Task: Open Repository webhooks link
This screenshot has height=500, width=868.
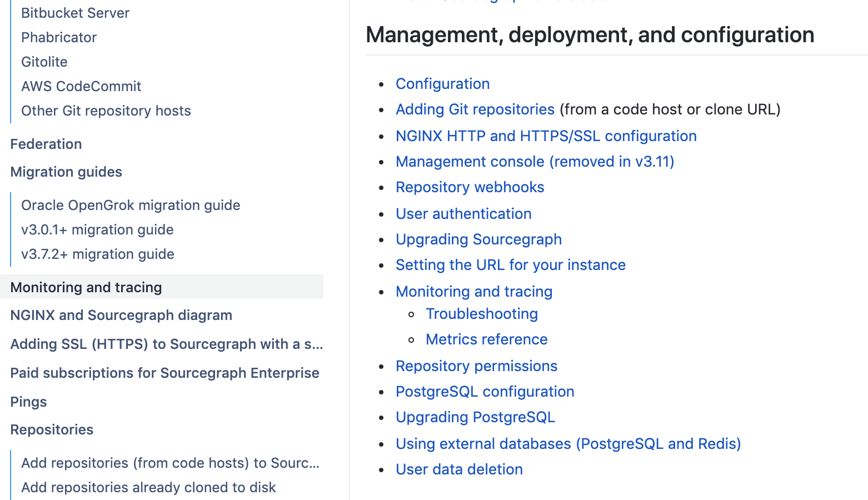Action: pos(470,187)
